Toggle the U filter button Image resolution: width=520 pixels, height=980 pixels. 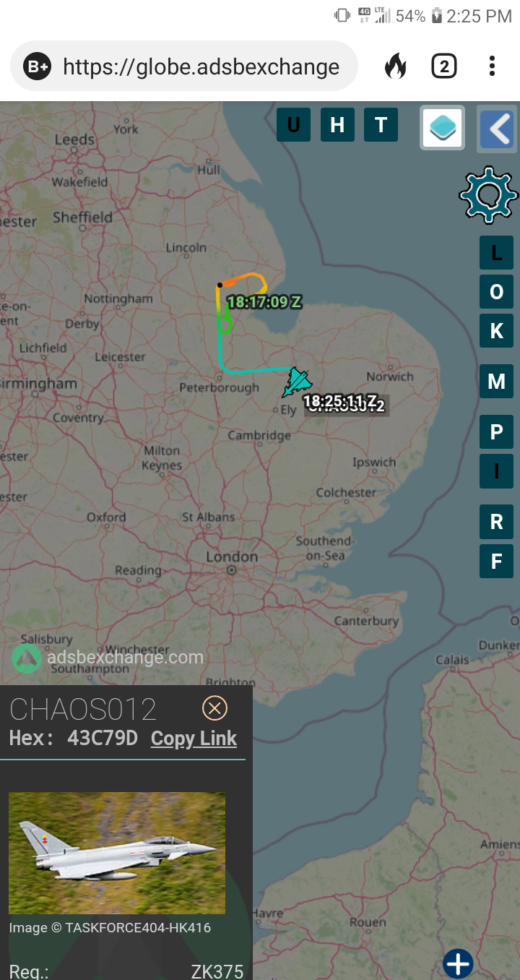(x=294, y=125)
